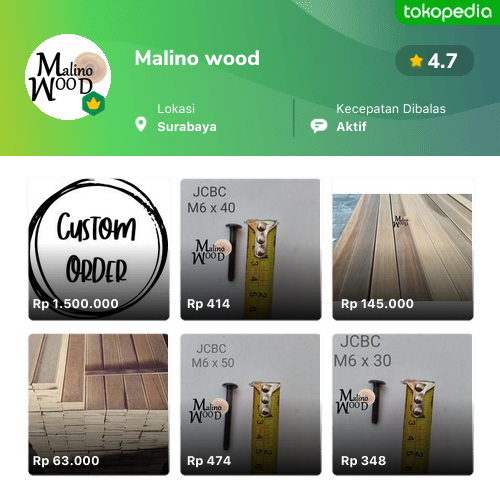Open the JCBC M6 x 30 product
The width and height of the screenshot is (500, 500).
[x=403, y=404]
